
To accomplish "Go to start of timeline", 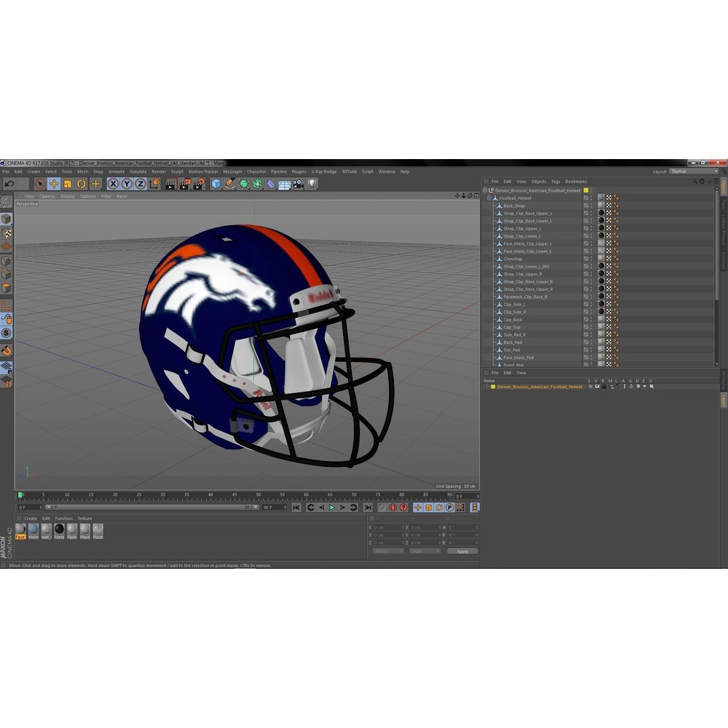I will point(297,508).
